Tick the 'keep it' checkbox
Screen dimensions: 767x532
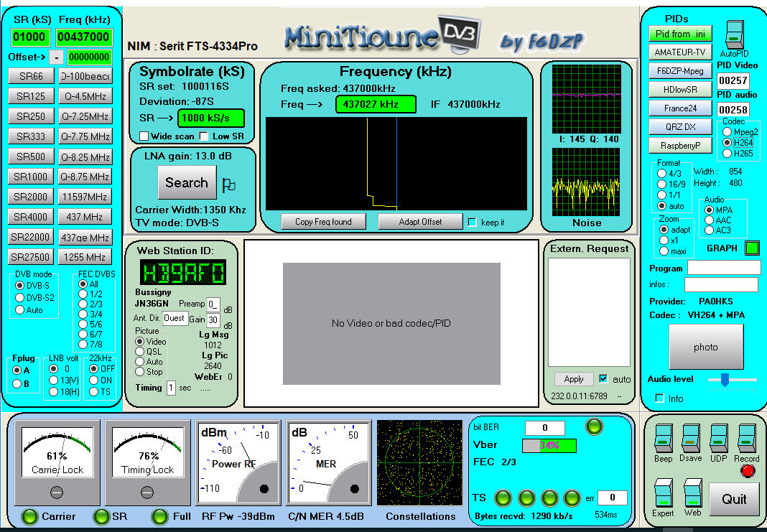point(472,223)
